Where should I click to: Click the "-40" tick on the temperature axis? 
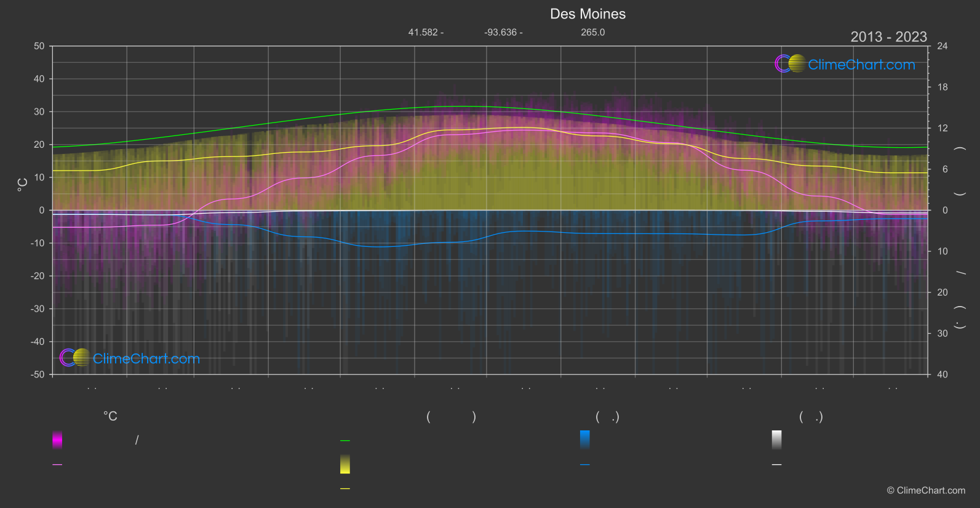coord(38,342)
